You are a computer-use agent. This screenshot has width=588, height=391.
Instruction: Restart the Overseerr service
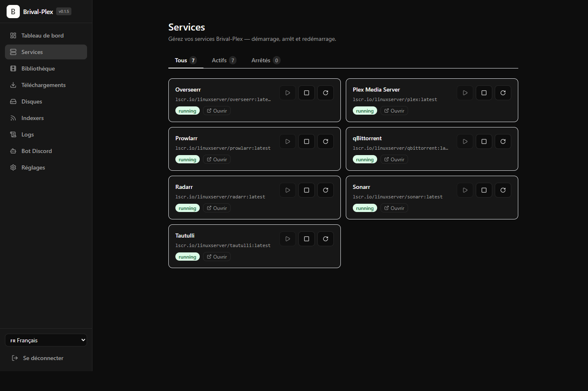[326, 93]
